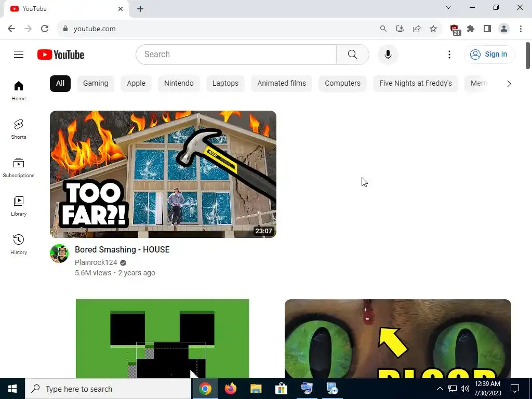Close the YouTube tab

pos(121,9)
